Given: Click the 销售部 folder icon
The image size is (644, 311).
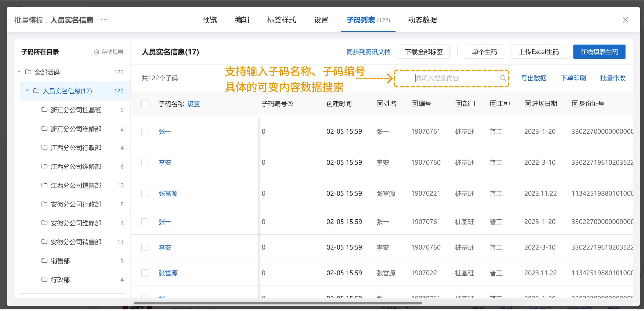Looking at the screenshot, I should pos(44,261).
